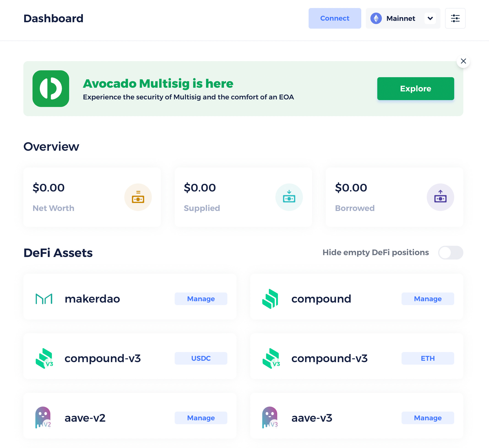Open the settings sliders icon
The image size is (489, 448).
click(x=455, y=19)
